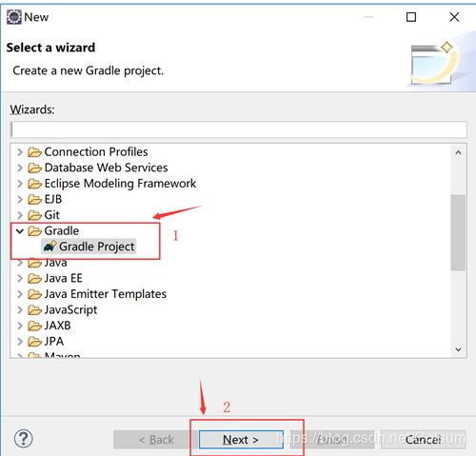Click the JAXB folder icon
The height and width of the screenshot is (456, 476).
(34, 326)
